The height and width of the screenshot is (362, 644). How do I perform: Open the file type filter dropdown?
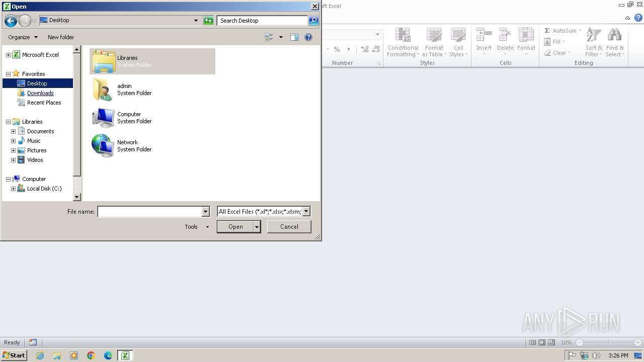click(x=306, y=212)
